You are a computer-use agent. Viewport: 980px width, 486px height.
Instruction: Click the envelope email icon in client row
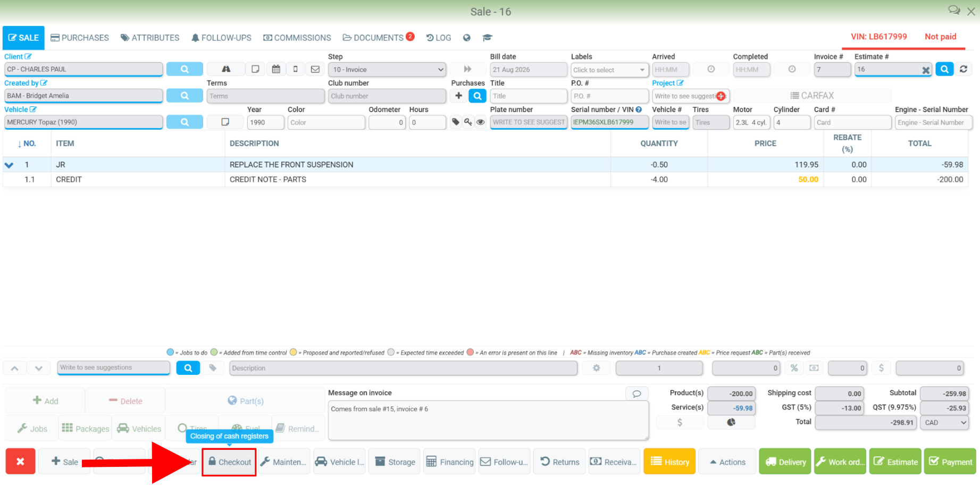(x=315, y=69)
